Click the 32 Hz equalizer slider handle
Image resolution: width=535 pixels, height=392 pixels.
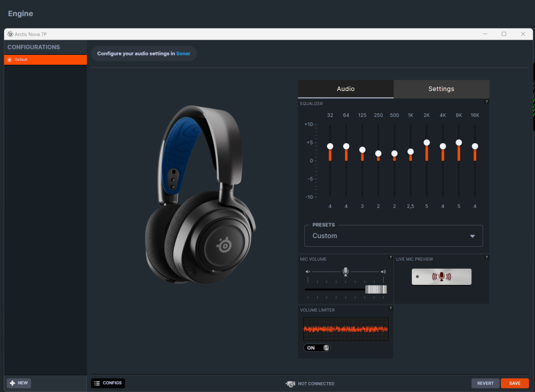[330, 146]
